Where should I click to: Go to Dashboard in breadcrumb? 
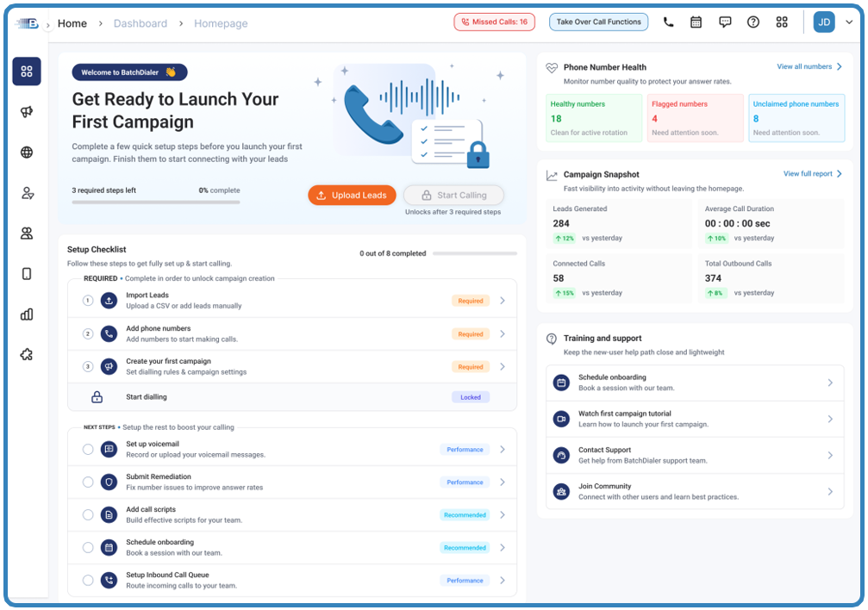pos(140,23)
